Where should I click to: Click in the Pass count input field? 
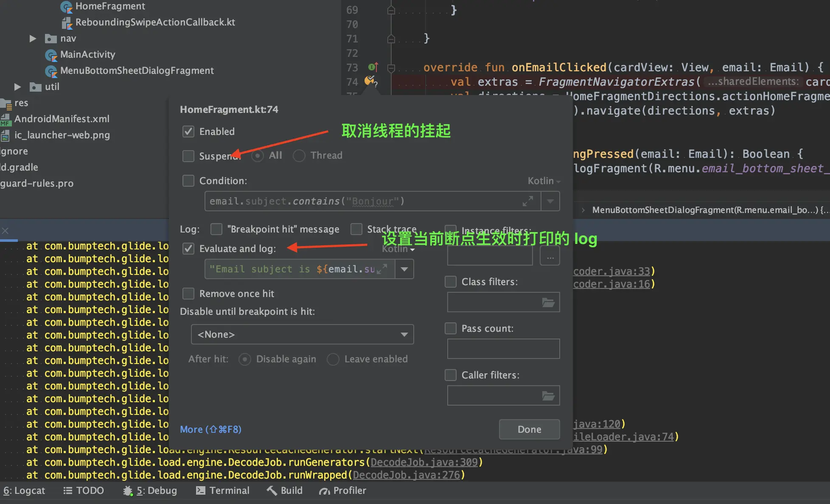point(503,349)
